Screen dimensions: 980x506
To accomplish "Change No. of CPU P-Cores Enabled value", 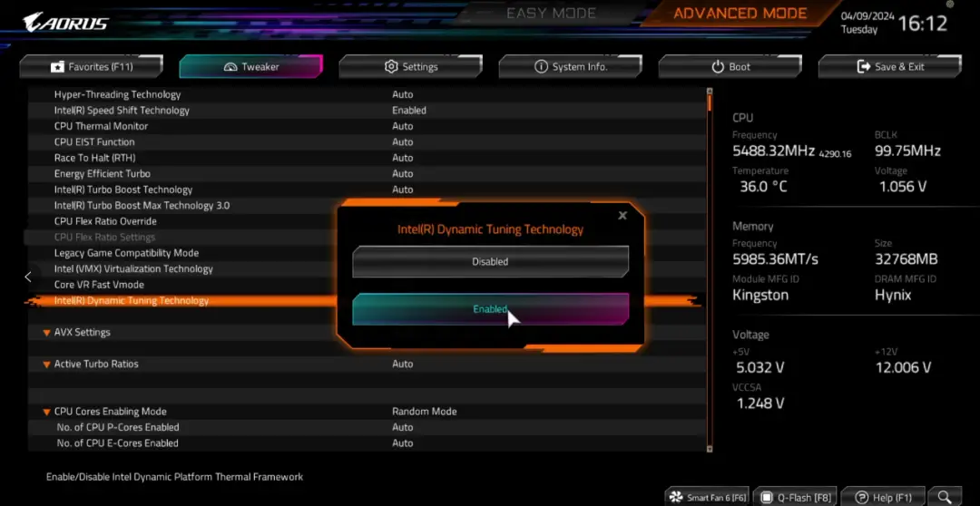I will [403, 427].
